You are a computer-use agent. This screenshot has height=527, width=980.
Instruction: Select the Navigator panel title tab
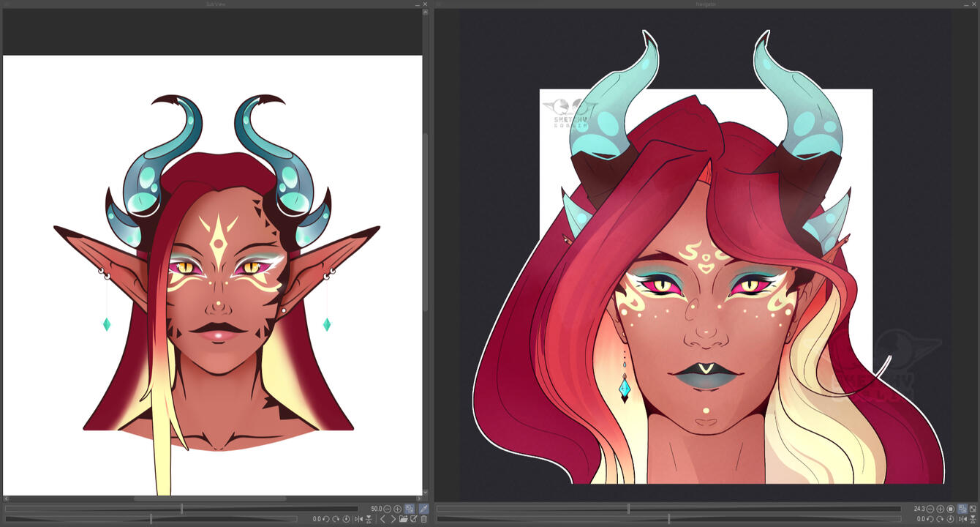tap(705, 4)
